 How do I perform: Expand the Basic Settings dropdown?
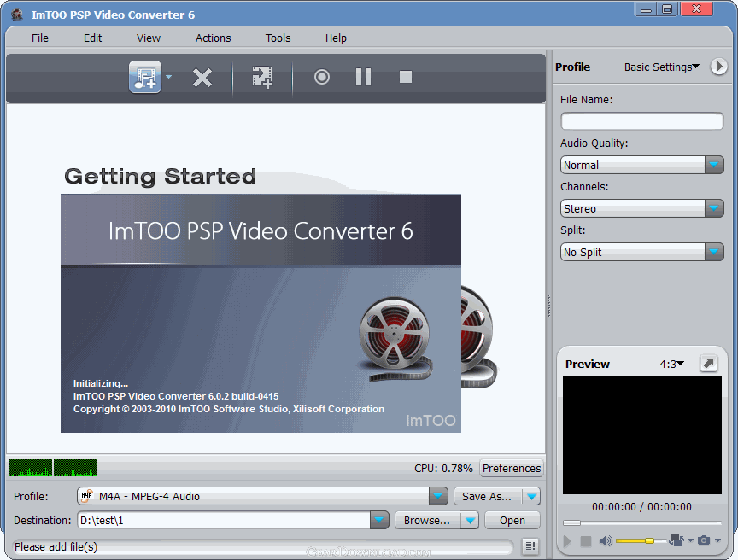(662, 67)
